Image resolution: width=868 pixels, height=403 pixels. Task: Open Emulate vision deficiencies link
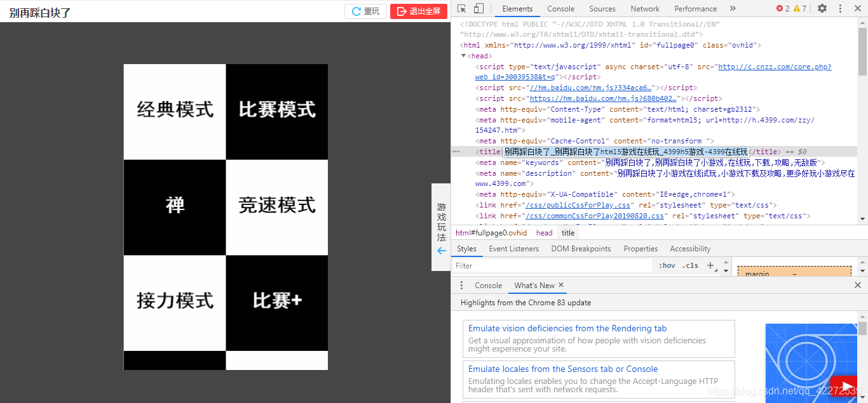pyautogui.click(x=567, y=329)
